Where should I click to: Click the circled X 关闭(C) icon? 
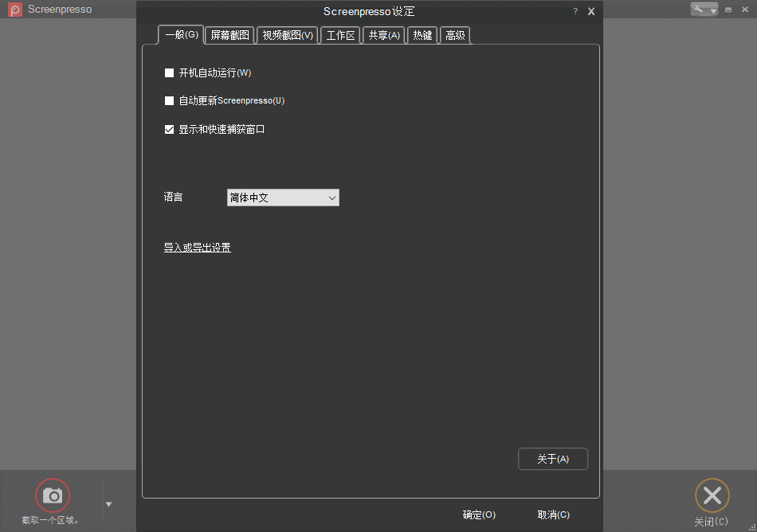coord(712,495)
